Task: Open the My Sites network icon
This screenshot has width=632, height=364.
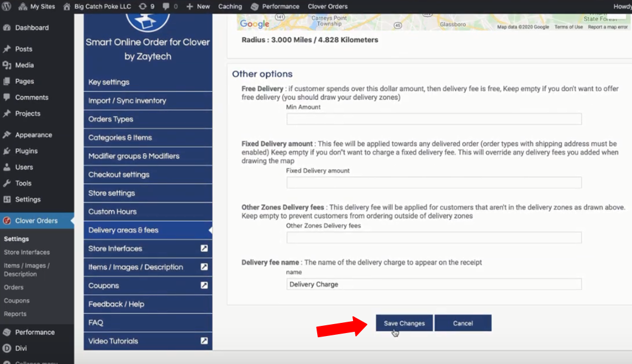Action: click(x=23, y=7)
